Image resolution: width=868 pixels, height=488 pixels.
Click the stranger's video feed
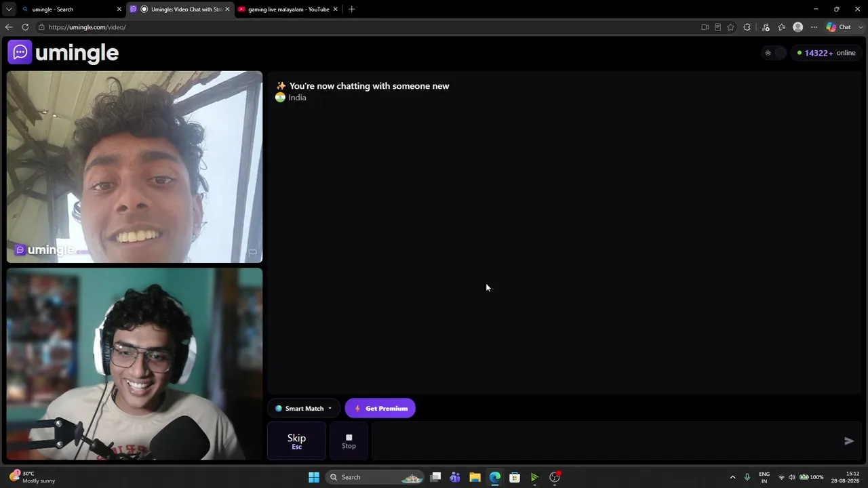pyautogui.click(x=134, y=167)
